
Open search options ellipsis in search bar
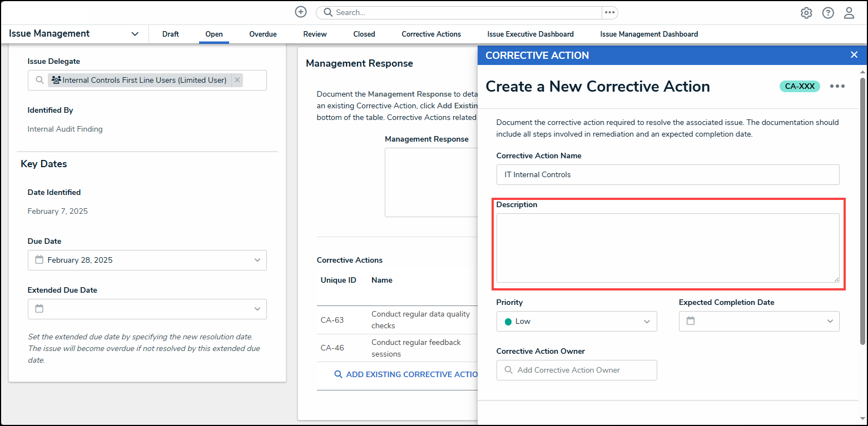(609, 12)
